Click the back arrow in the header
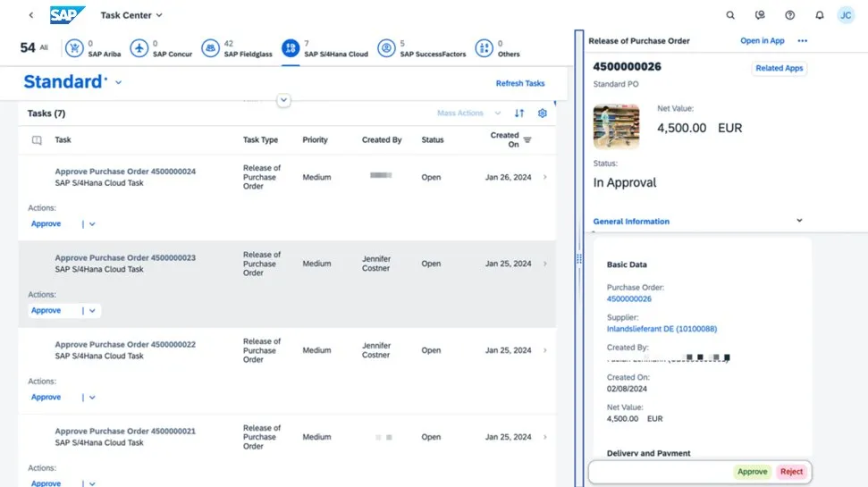The image size is (868, 487). tap(31, 15)
